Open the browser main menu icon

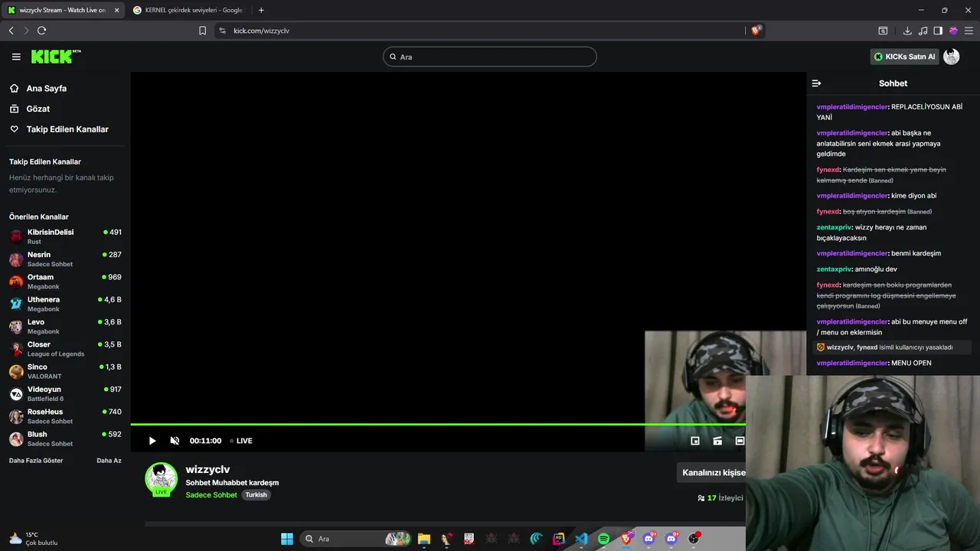969,31
